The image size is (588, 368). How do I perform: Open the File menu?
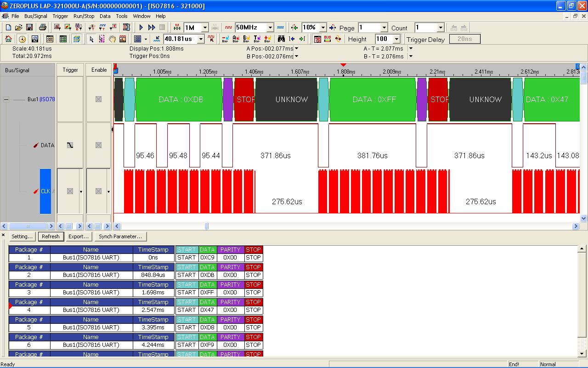15,16
